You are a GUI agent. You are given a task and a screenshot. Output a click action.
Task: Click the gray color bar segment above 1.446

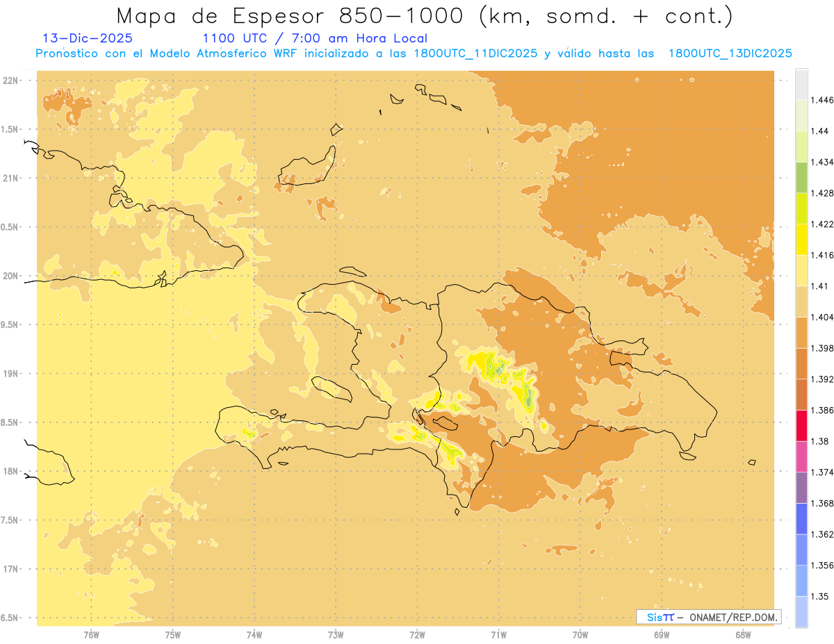click(x=801, y=84)
